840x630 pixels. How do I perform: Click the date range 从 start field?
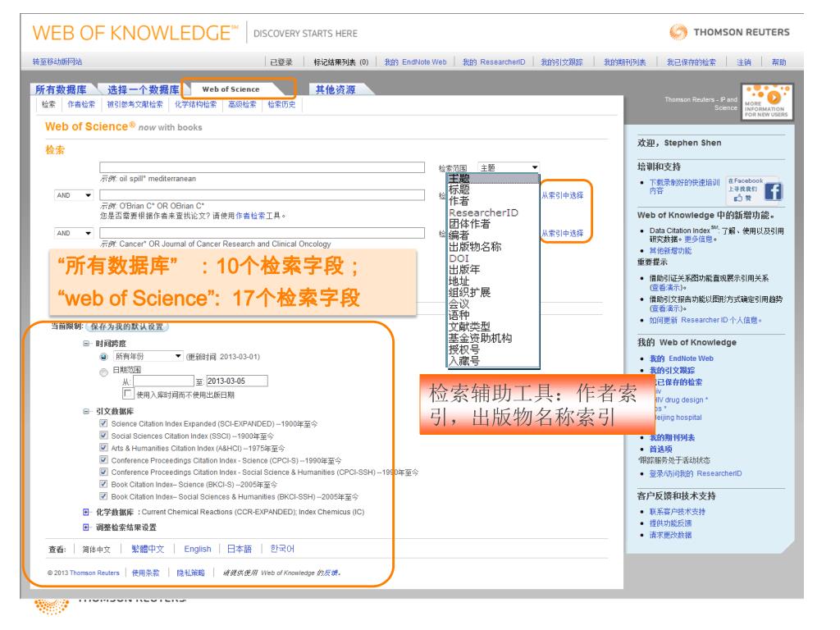(x=163, y=381)
